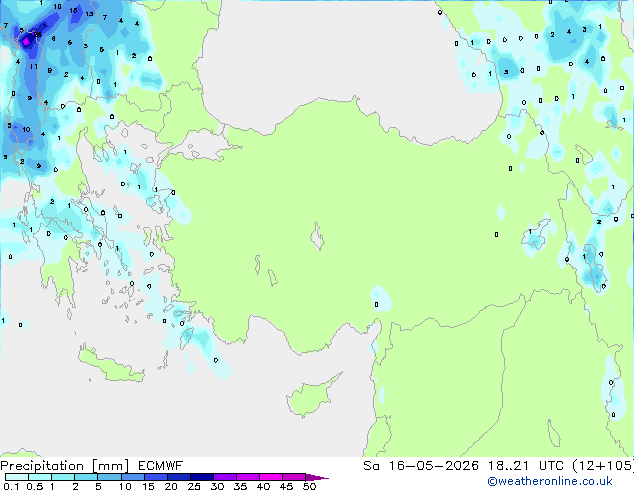
Task: Click the 15–20 mm legend swatch
Action: pos(156,477)
